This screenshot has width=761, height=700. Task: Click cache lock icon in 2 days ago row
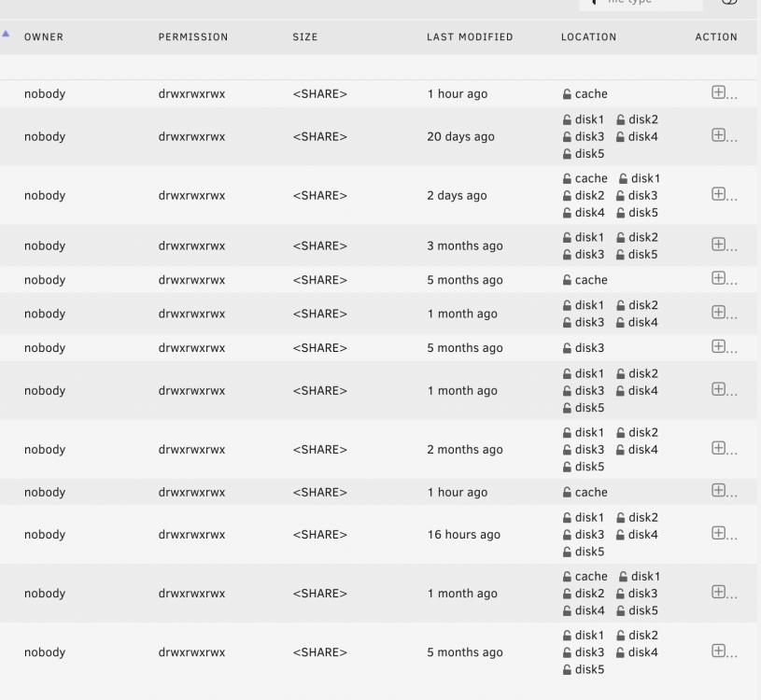(567, 178)
